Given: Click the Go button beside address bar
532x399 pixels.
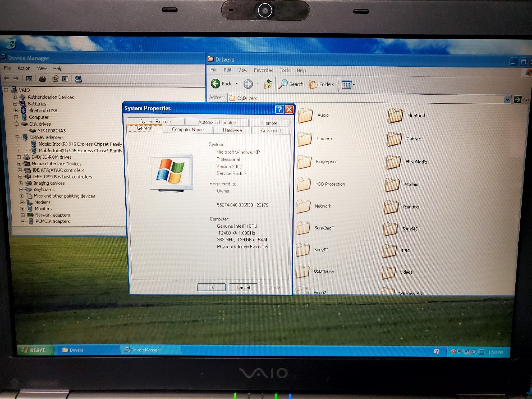Looking at the screenshot, I should coord(521,99).
